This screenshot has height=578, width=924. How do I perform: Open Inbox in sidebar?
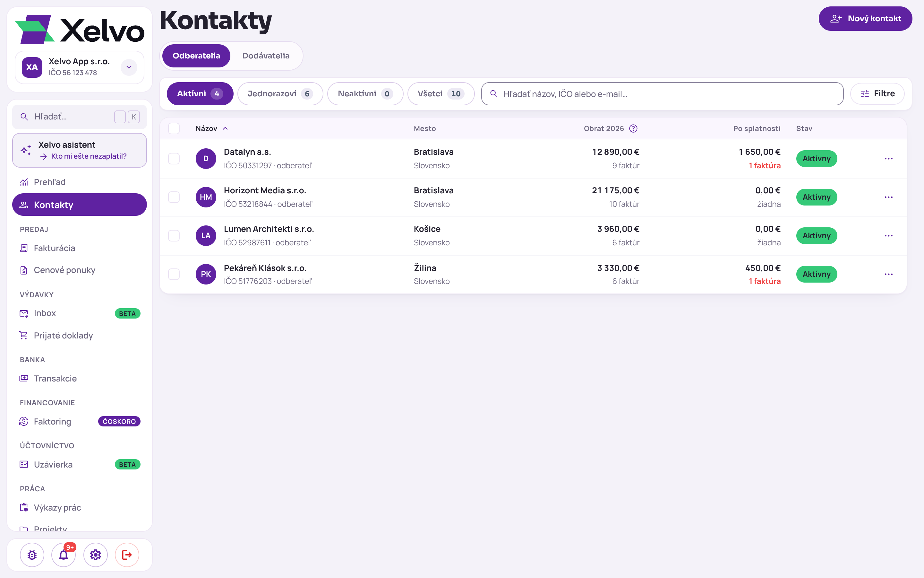tap(80, 313)
